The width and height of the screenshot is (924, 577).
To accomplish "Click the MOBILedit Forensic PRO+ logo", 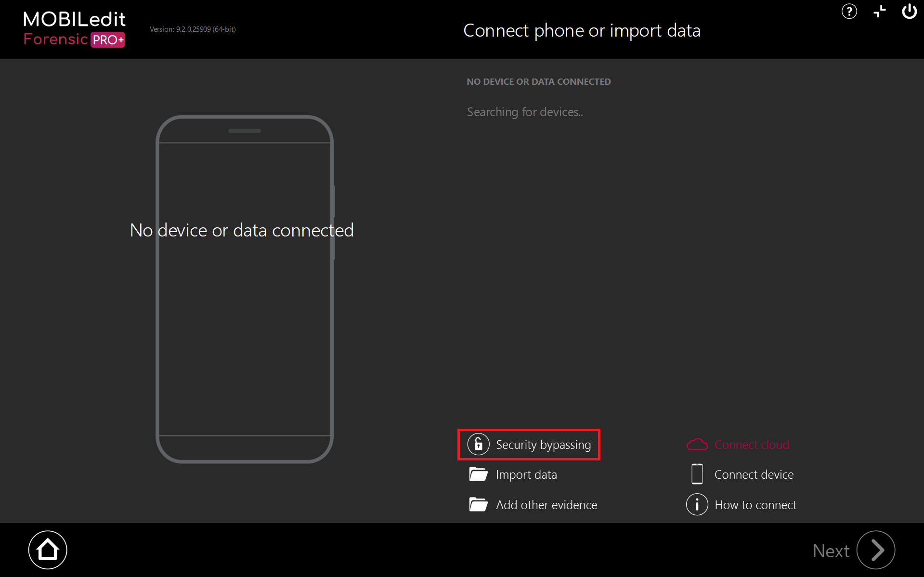I will [75, 29].
